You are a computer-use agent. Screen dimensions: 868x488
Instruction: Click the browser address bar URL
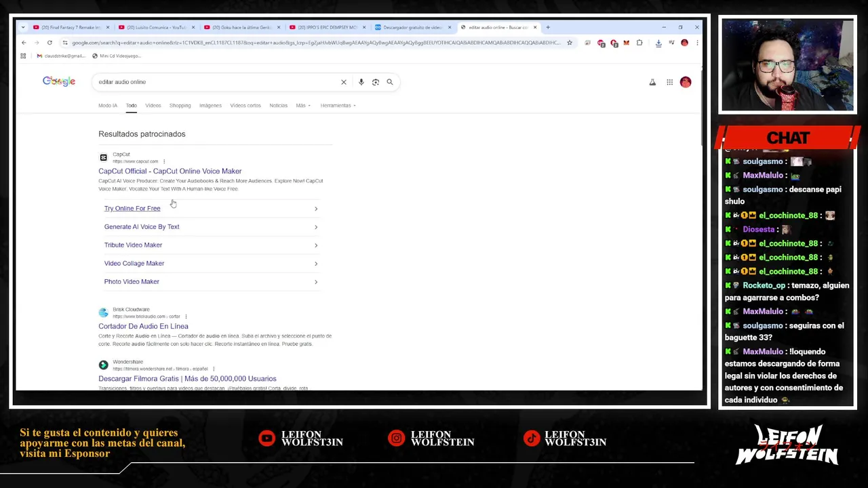coord(316,43)
